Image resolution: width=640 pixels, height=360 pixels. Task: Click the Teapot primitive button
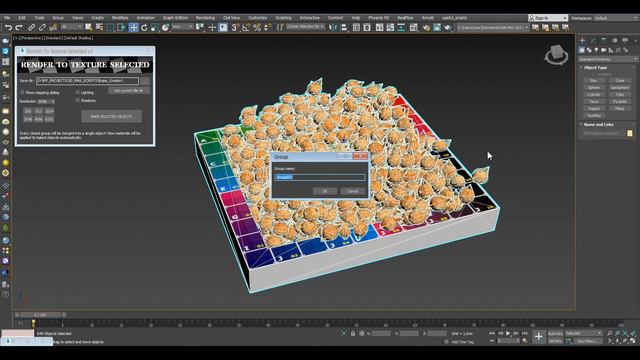[x=594, y=108]
